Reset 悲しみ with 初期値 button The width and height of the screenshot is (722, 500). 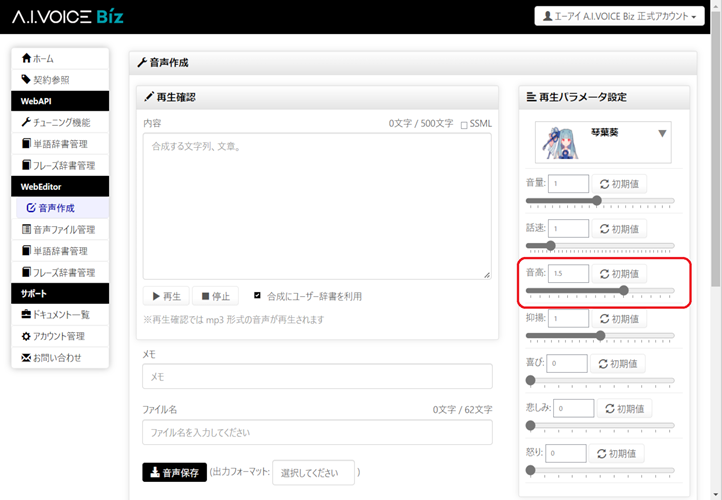624,408
